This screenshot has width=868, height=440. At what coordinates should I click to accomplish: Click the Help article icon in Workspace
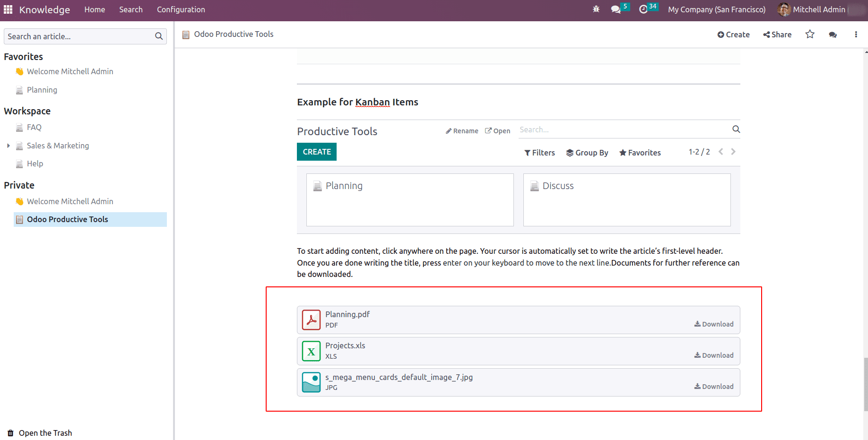coord(19,164)
